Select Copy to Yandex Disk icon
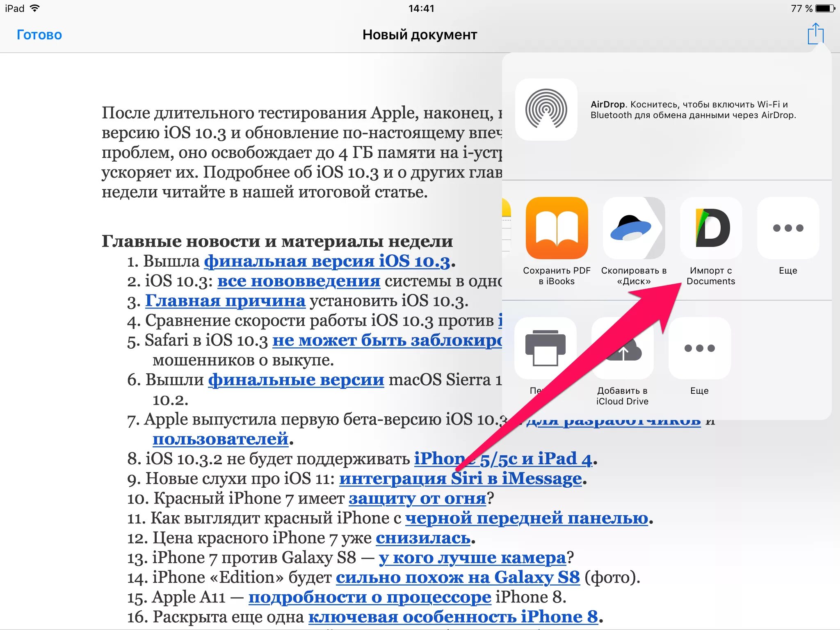 click(x=634, y=228)
